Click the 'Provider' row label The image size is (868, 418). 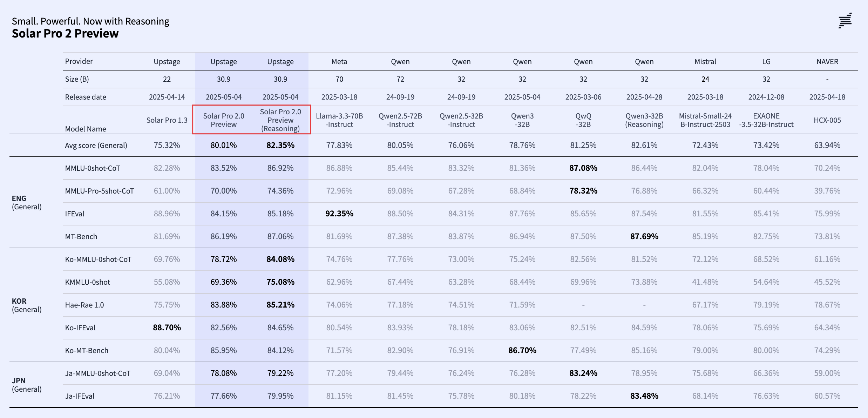point(79,61)
